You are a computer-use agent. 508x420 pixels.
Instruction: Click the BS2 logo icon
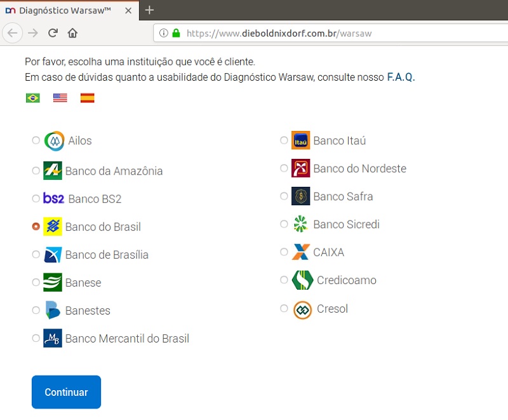tap(54, 198)
